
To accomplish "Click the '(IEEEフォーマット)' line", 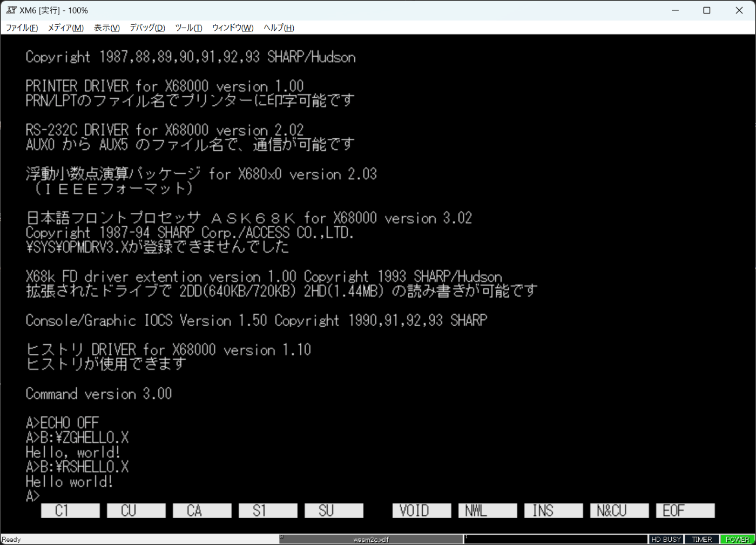I will coord(113,189).
